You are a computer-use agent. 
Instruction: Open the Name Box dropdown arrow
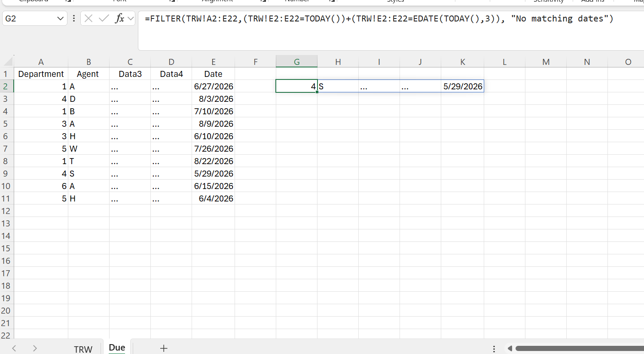coord(60,18)
